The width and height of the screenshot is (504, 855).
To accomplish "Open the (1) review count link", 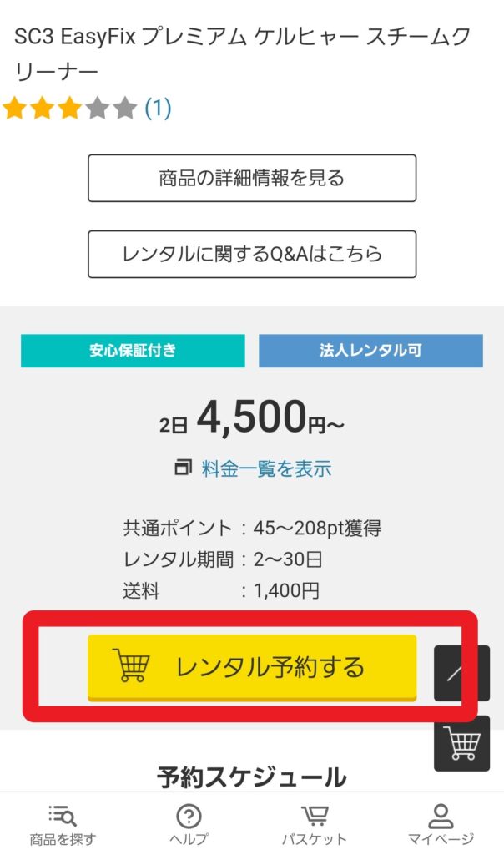I will [158, 109].
